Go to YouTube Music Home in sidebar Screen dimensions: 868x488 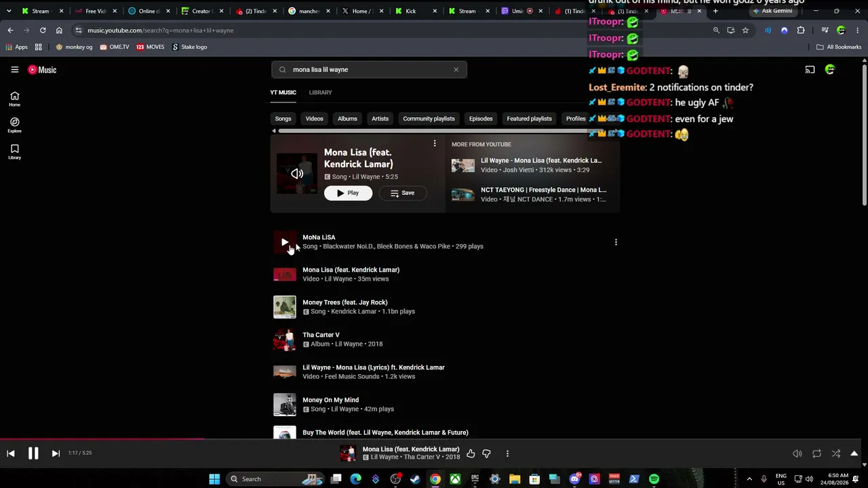14,99
